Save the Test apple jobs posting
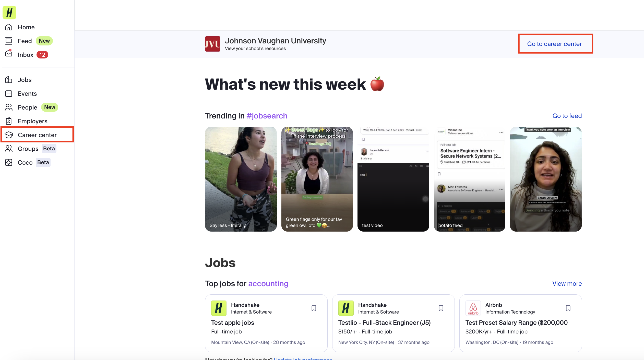This screenshot has width=644, height=360. 314,308
